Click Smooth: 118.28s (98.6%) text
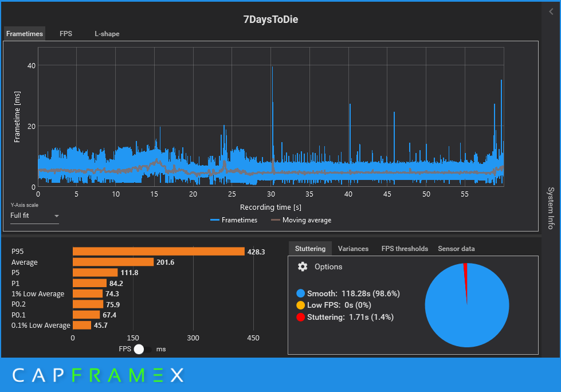561x392 pixels. tap(353, 293)
